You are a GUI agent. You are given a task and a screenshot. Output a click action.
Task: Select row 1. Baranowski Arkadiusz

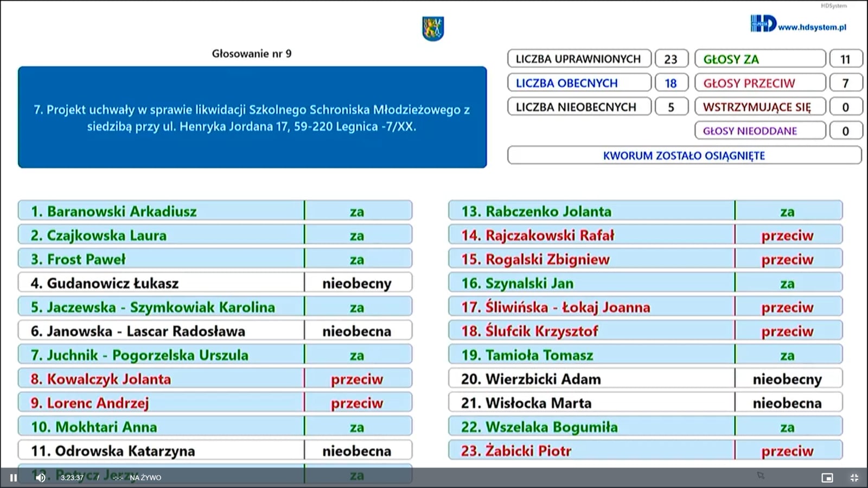(215, 210)
